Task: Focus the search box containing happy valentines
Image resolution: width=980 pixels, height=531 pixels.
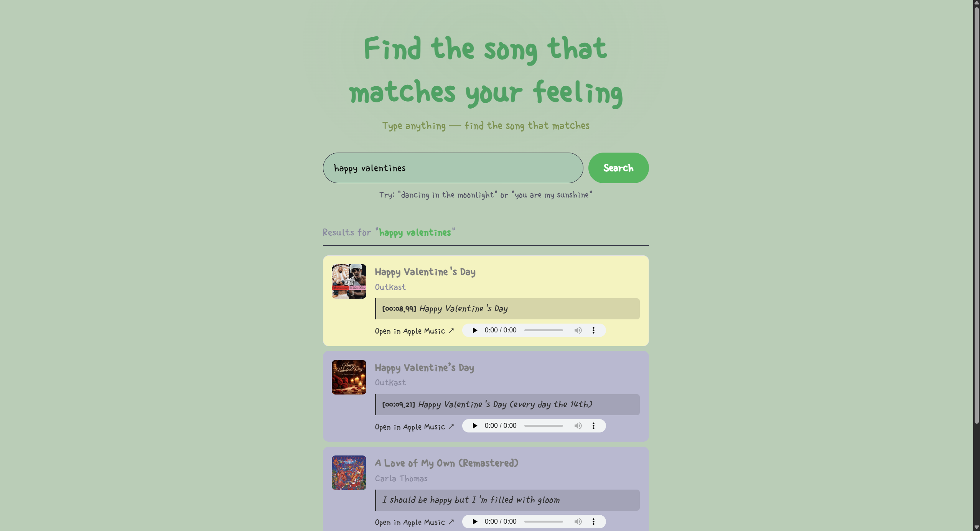Action: (453, 168)
